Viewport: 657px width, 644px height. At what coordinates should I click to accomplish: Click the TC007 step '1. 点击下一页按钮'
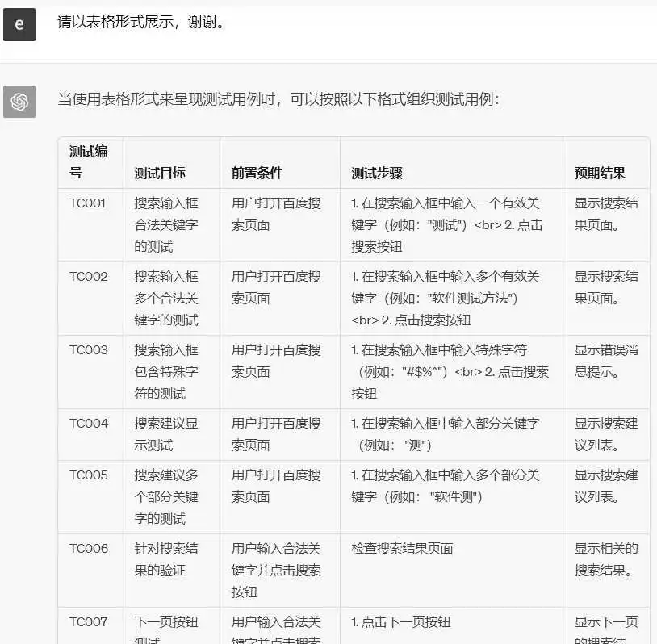pos(400,621)
